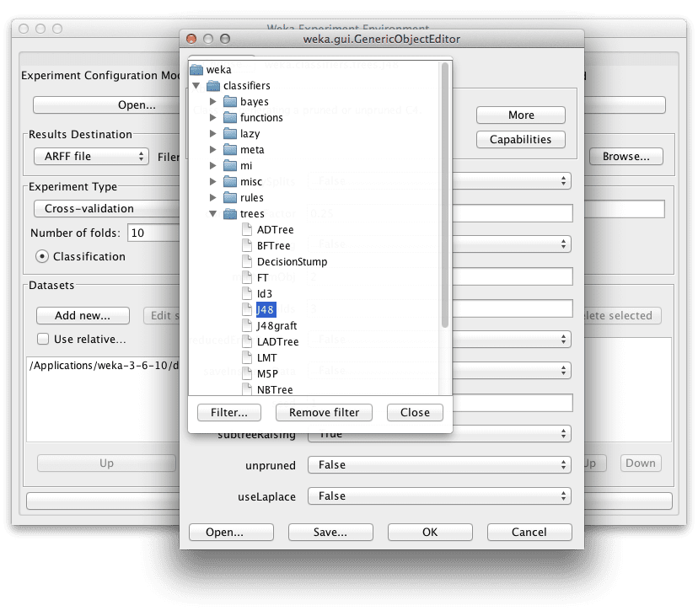
Task: Click the More button
Action: [x=521, y=115]
